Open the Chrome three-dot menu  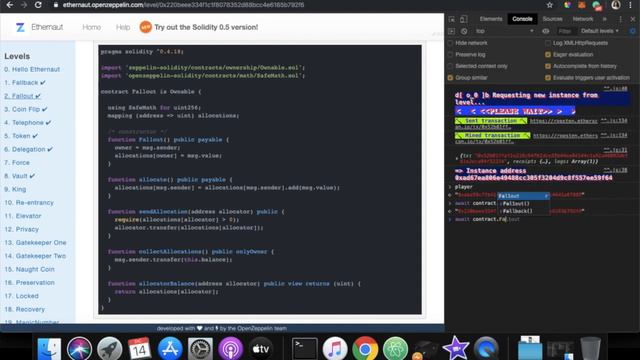[x=631, y=5]
